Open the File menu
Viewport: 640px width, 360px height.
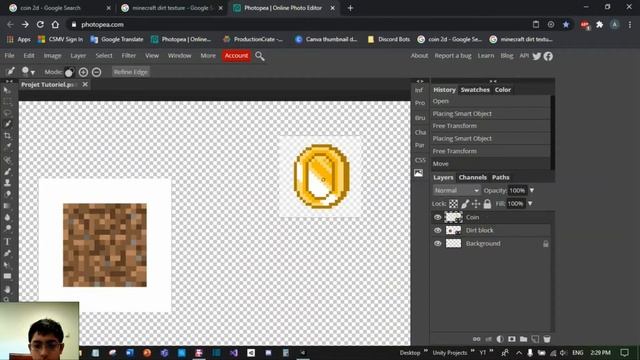click(x=9, y=56)
